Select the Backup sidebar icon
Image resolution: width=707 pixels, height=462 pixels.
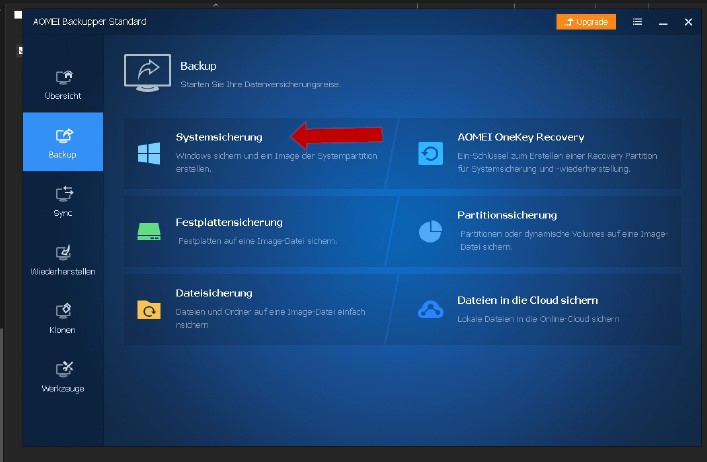[64, 135]
